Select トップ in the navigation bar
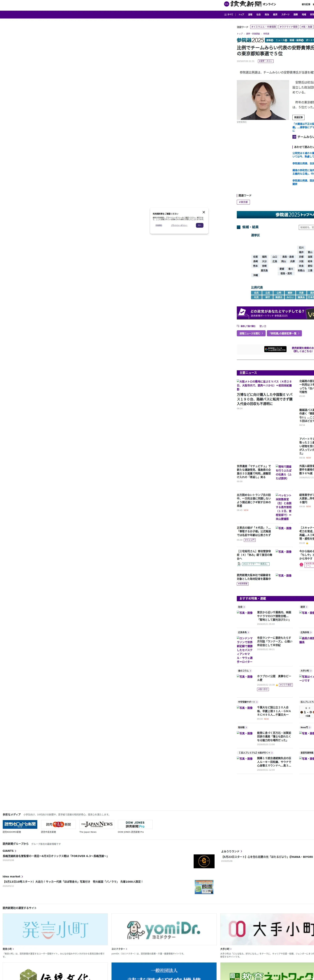Image resolution: width=314 pixels, height=980 pixels. (241, 15)
